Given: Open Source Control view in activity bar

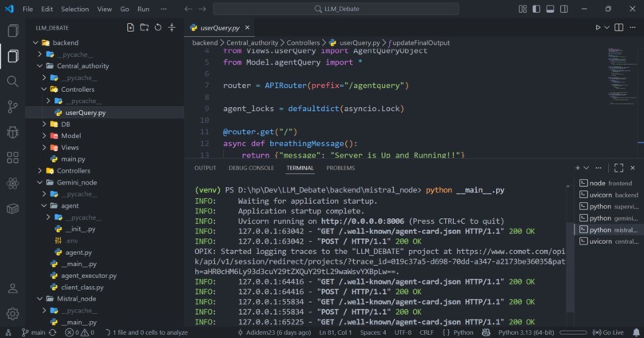Looking at the screenshot, I should pos(13,107).
